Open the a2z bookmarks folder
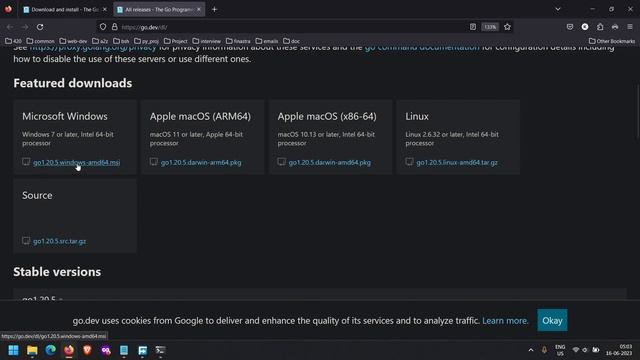 100,41
